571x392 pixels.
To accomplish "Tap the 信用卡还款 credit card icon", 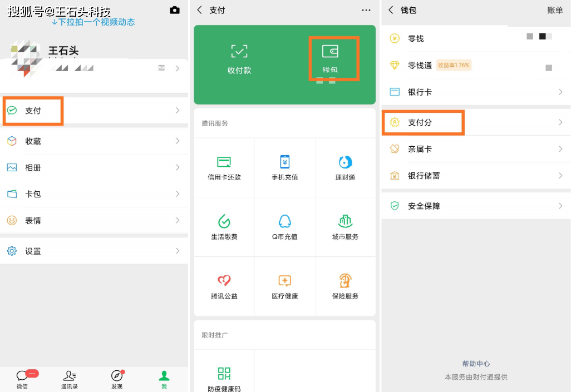I will [224, 162].
